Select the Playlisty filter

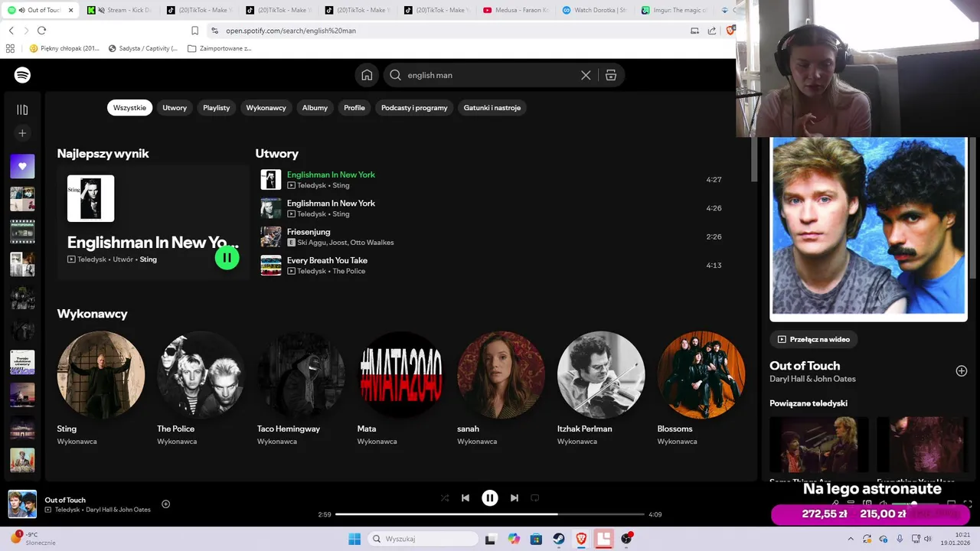217,108
